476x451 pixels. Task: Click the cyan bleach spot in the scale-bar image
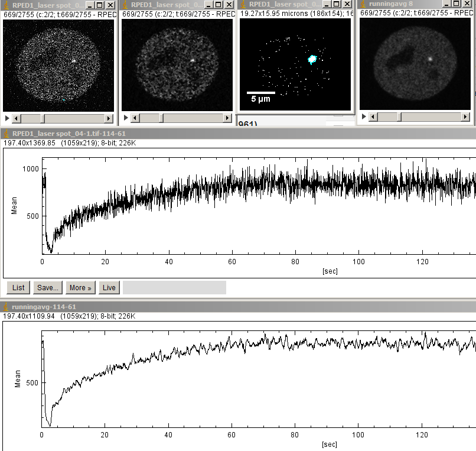[x=312, y=59]
